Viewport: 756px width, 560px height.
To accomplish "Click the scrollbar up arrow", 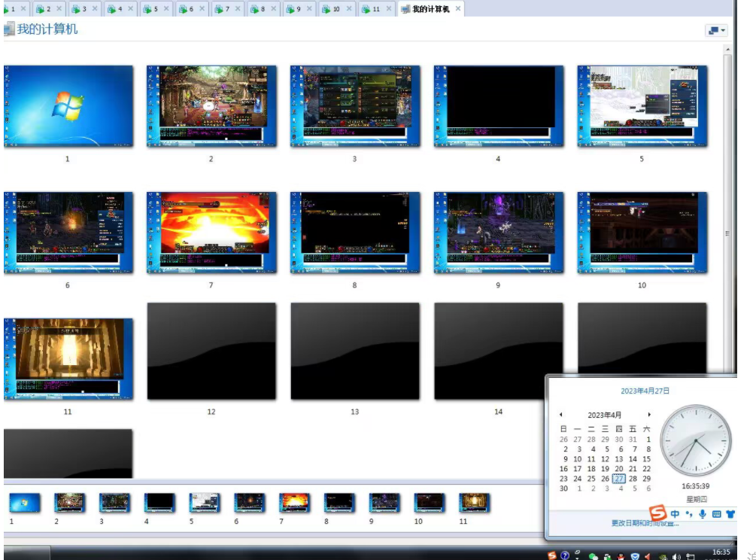I will [727, 50].
